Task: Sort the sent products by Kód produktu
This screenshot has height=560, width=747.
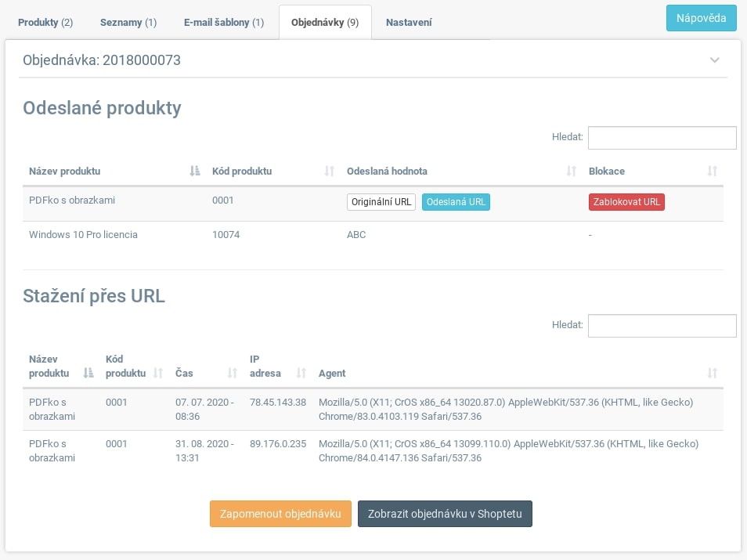Action: (273, 171)
